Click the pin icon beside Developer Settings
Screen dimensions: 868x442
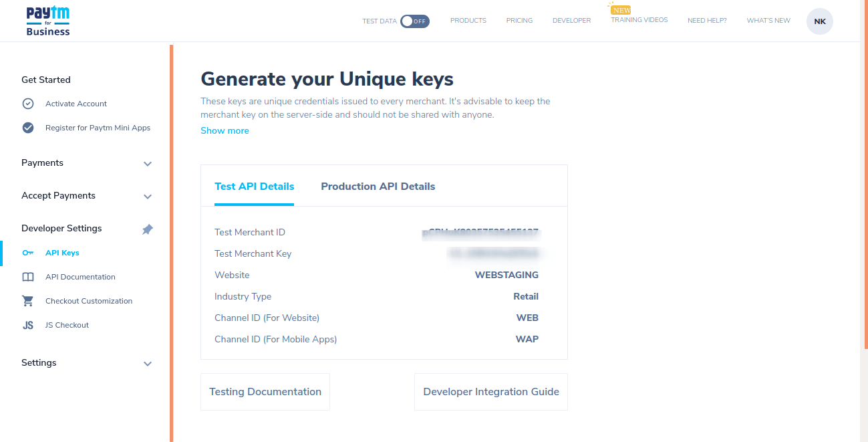click(148, 229)
